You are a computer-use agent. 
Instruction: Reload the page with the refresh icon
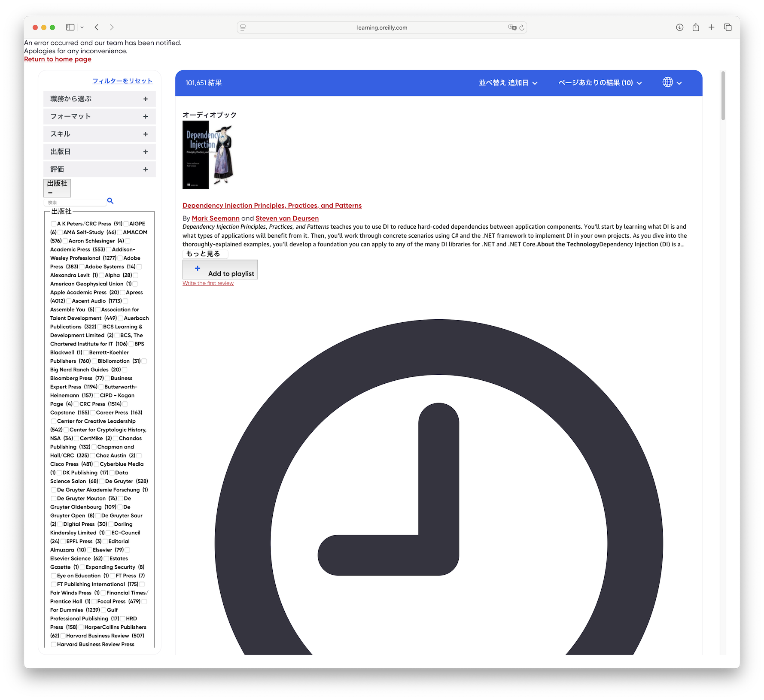point(522,27)
